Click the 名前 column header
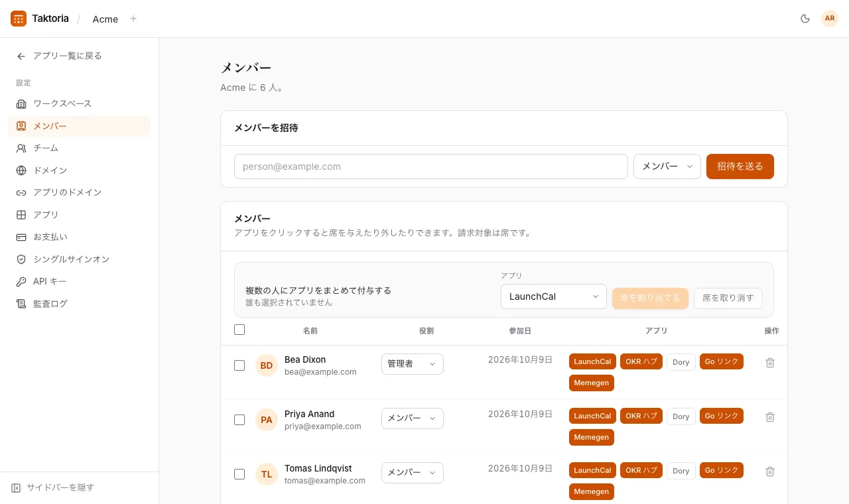 pyautogui.click(x=310, y=330)
